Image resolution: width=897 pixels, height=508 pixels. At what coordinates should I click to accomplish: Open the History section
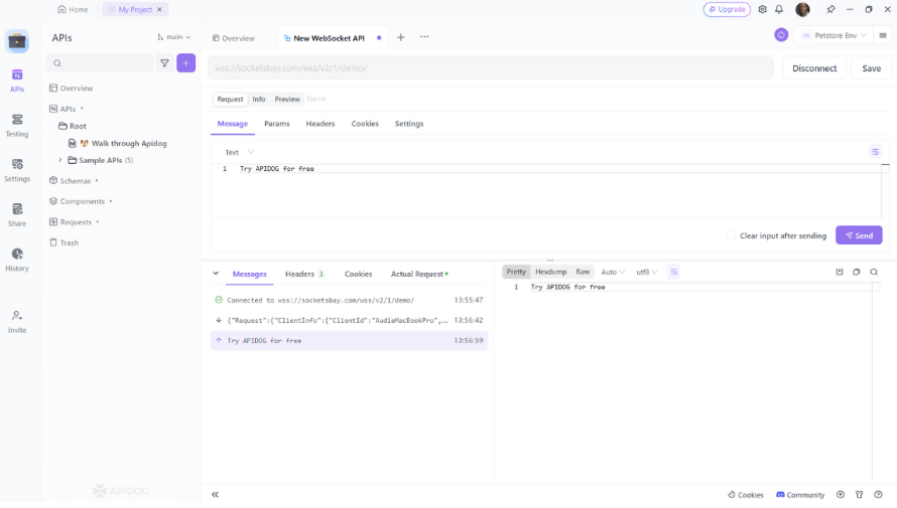[x=17, y=259]
